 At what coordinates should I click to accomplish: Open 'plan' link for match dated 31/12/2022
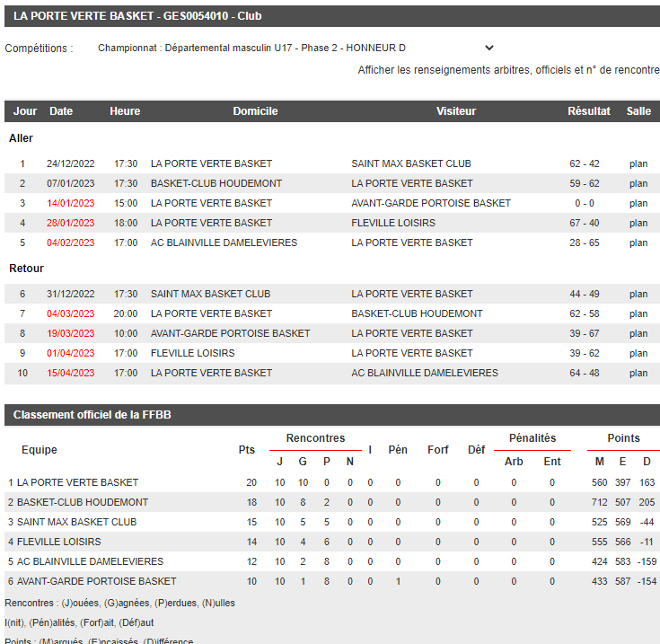click(638, 295)
